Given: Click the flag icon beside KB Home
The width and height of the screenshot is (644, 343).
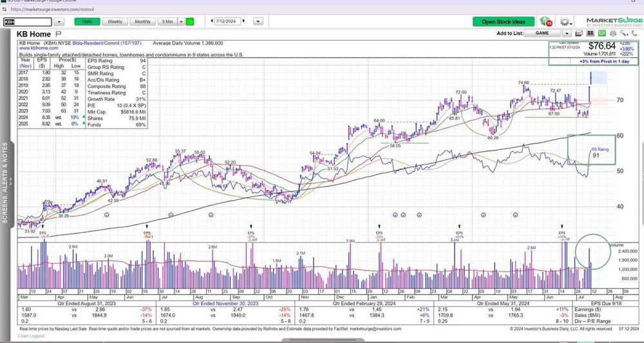Looking at the screenshot, I should click(x=58, y=33).
